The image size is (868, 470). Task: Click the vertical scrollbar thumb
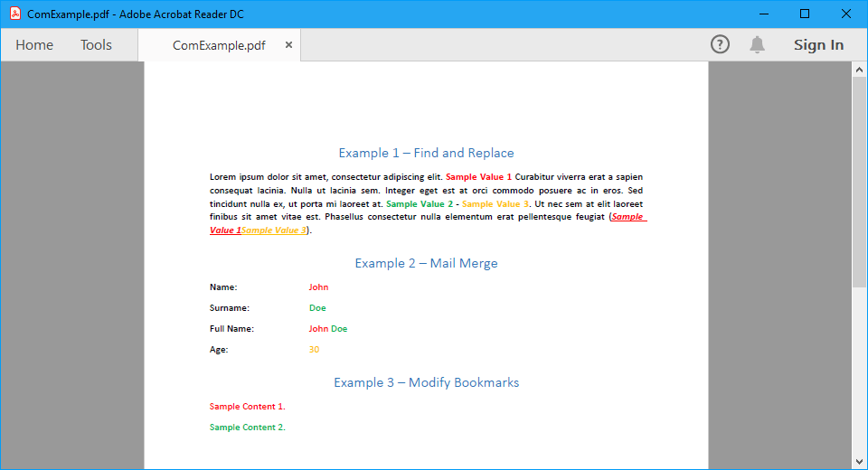coord(859,181)
